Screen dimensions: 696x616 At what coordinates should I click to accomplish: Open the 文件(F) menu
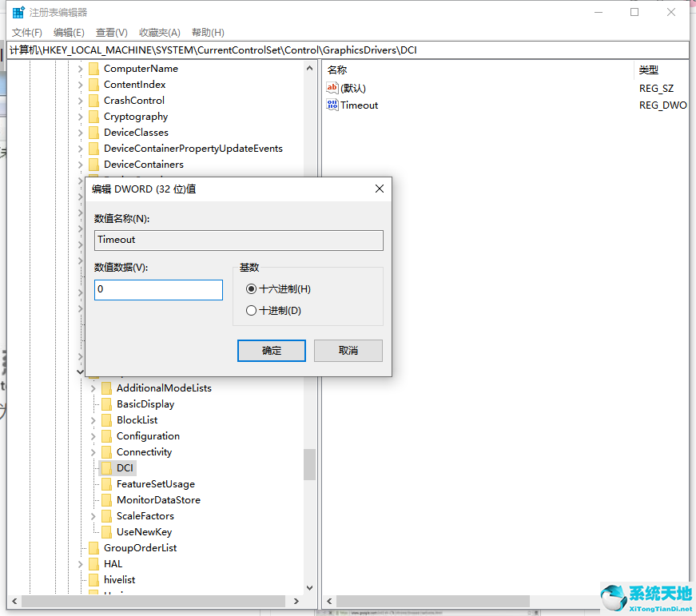click(x=27, y=32)
